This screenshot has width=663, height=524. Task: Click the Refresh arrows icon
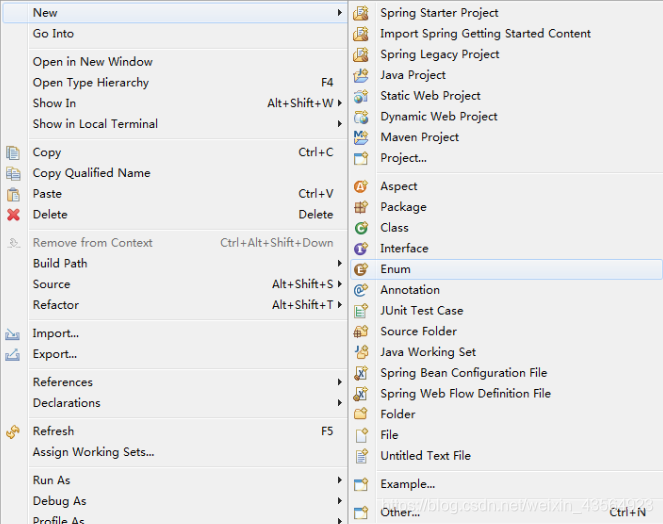[x=13, y=432]
